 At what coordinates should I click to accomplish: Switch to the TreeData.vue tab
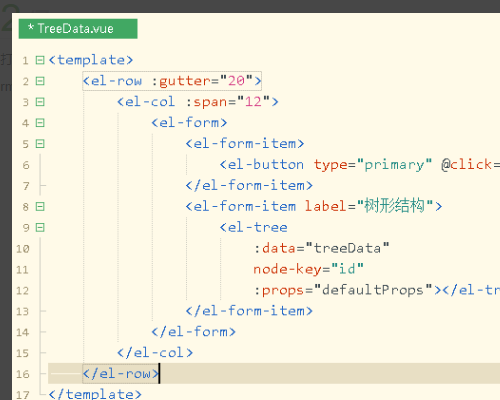(78, 29)
